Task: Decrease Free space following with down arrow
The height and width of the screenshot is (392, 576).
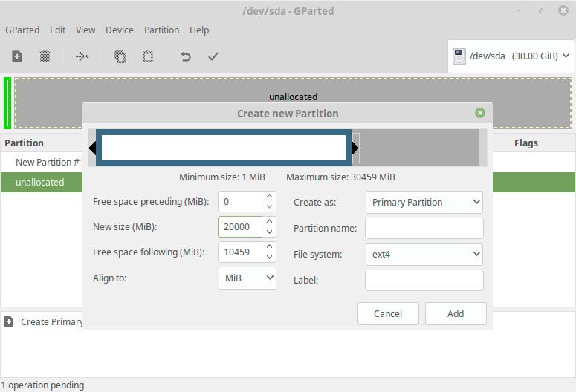Action: click(x=269, y=258)
